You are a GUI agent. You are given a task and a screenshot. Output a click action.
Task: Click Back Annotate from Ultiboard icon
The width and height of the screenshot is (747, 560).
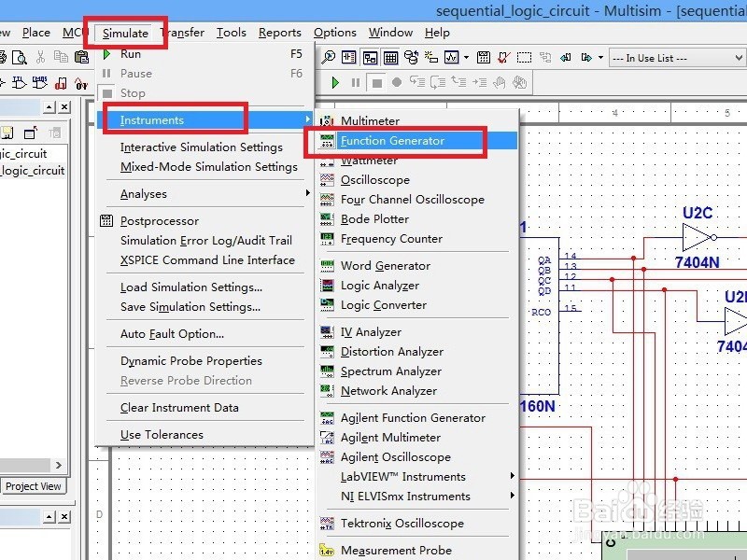566,58
